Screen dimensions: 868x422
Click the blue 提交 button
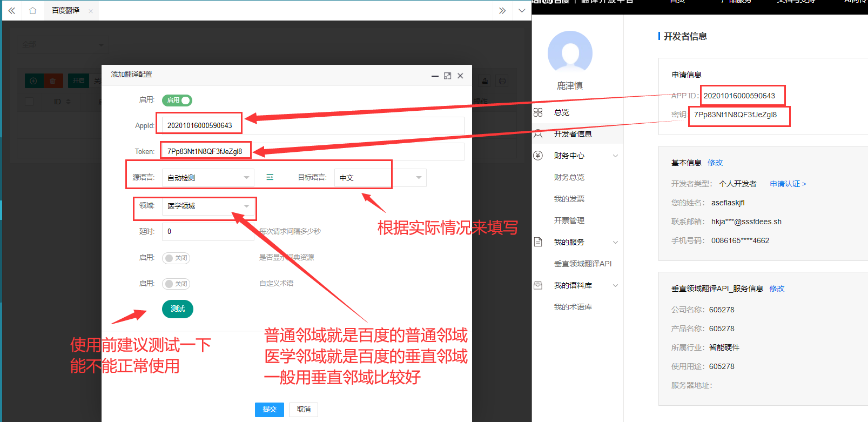(x=270, y=410)
